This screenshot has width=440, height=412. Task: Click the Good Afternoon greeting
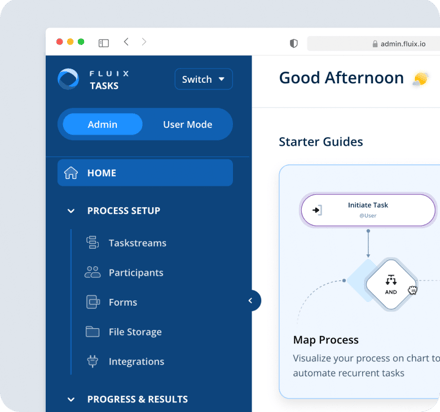tap(341, 78)
